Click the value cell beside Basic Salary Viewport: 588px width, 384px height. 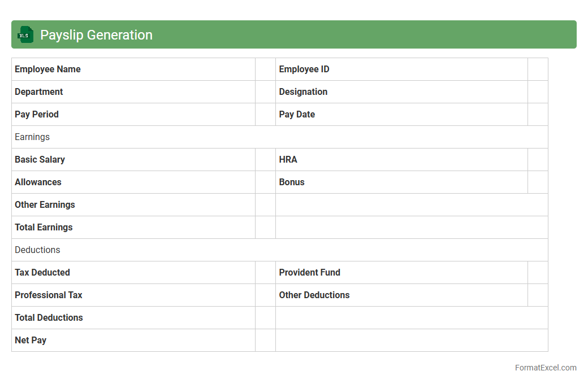(x=265, y=160)
